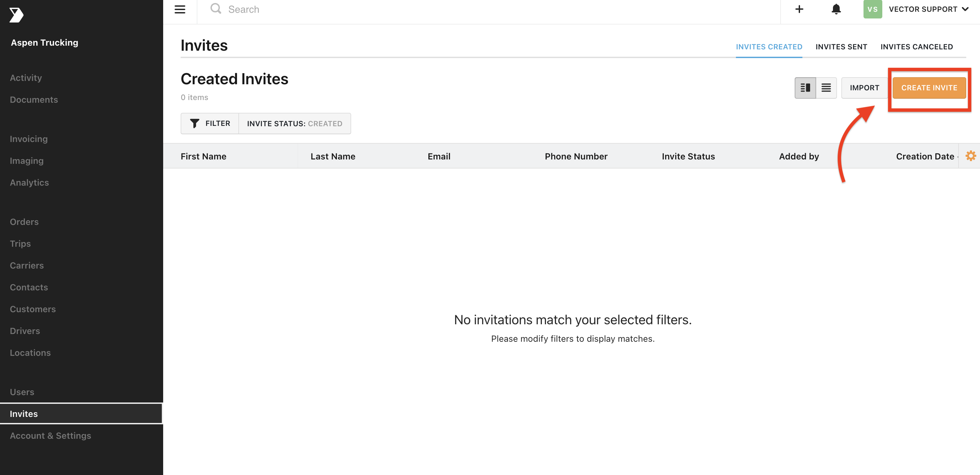Go to Analytics in sidebar
This screenshot has width=980, height=475.
click(x=29, y=183)
